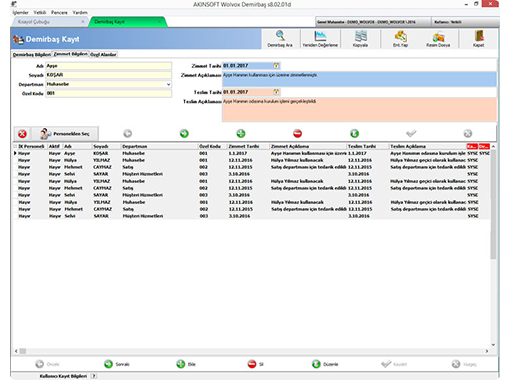Click green plus icon in zimmet toolbar

coord(241,134)
